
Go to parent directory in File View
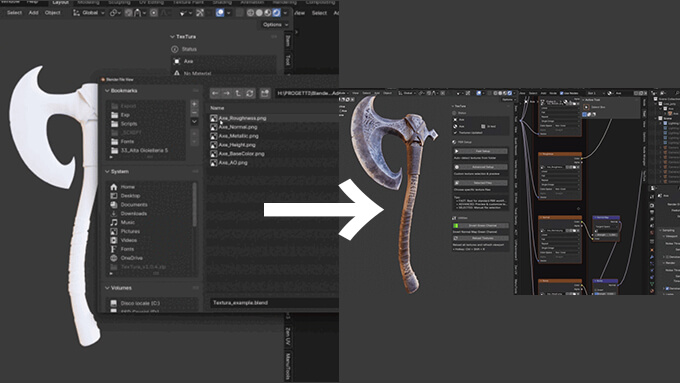point(238,93)
